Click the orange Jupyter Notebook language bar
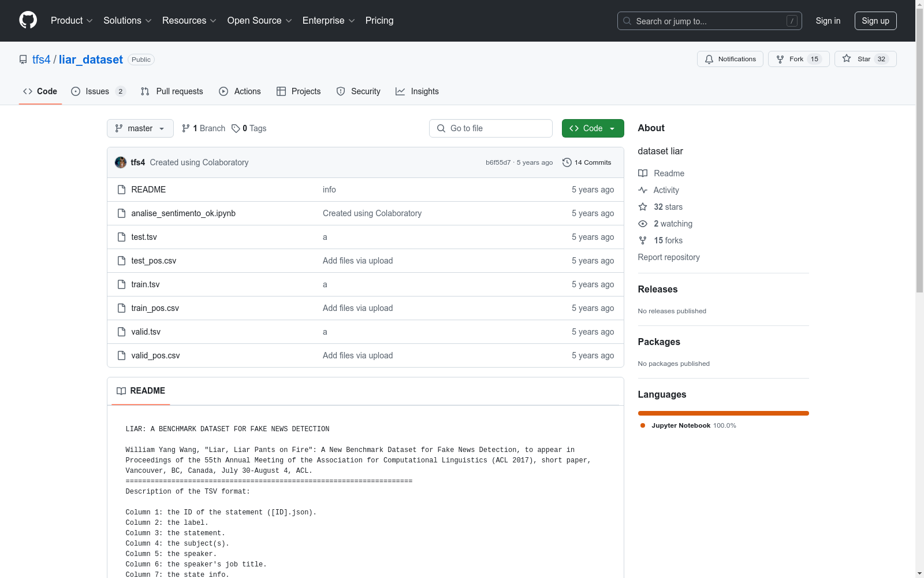This screenshot has width=924, height=578. tap(723, 413)
